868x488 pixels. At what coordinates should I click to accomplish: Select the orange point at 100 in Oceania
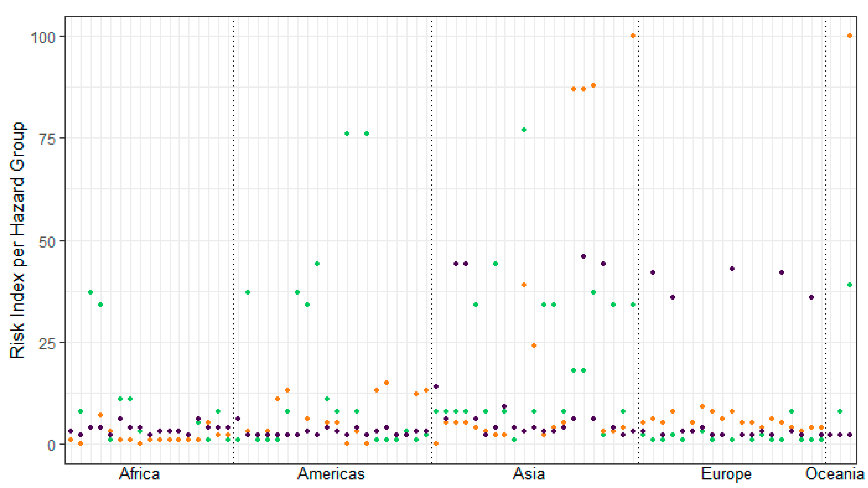850,36
